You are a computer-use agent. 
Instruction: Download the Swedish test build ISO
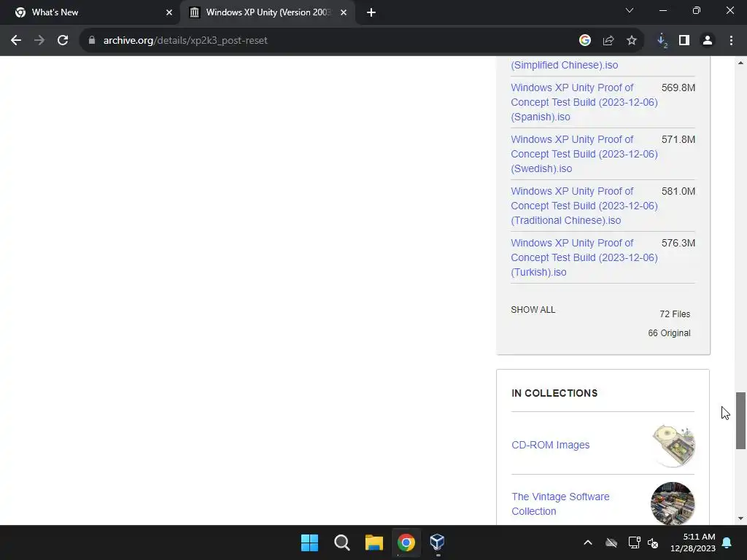tap(584, 154)
